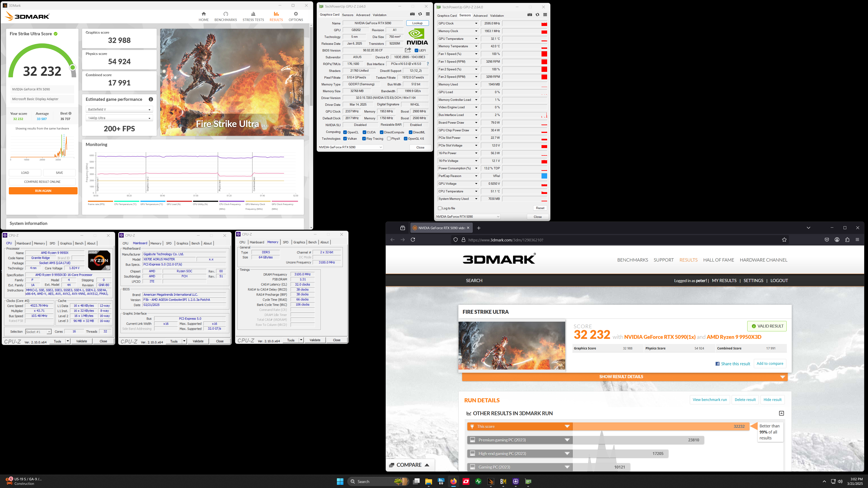Click the Firefox icon on the taskbar
Screen dimensions: 868x488
tap(454, 481)
